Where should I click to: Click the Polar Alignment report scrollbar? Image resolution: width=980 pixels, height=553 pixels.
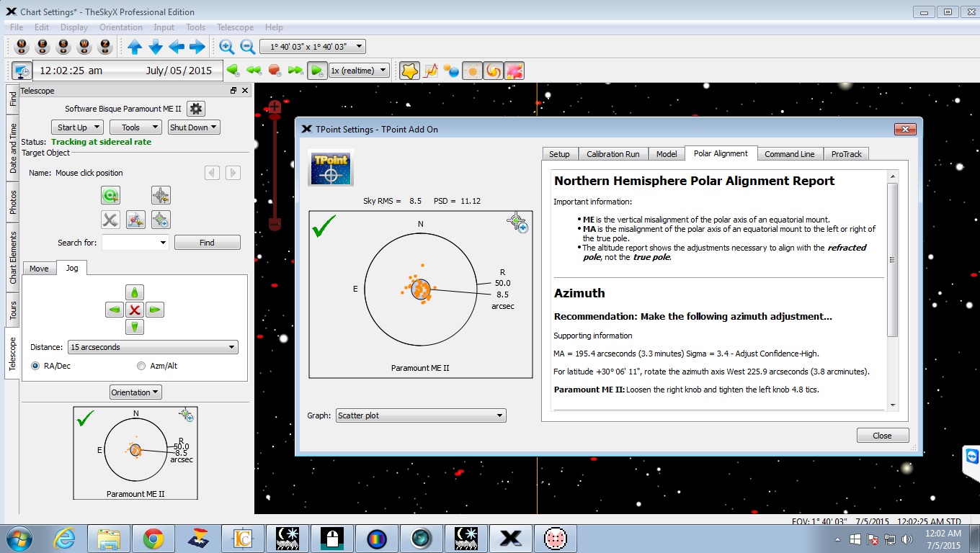tap(894, 259)
